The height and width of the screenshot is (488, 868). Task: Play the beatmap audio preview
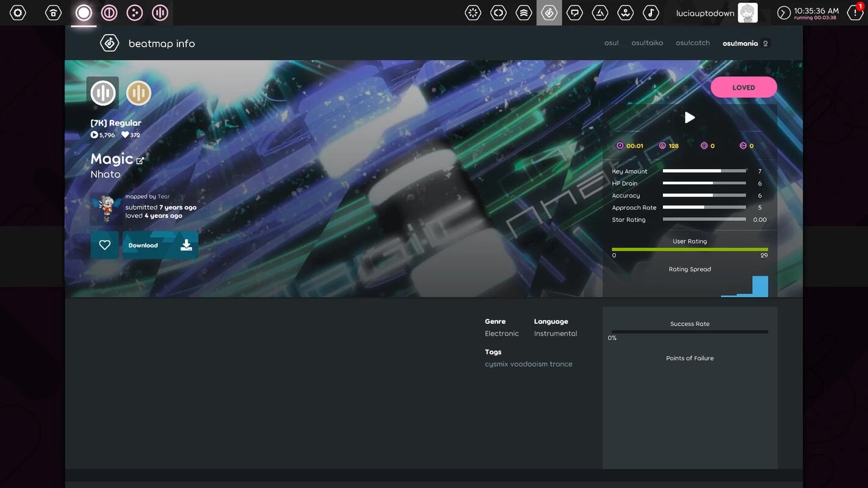689,118
